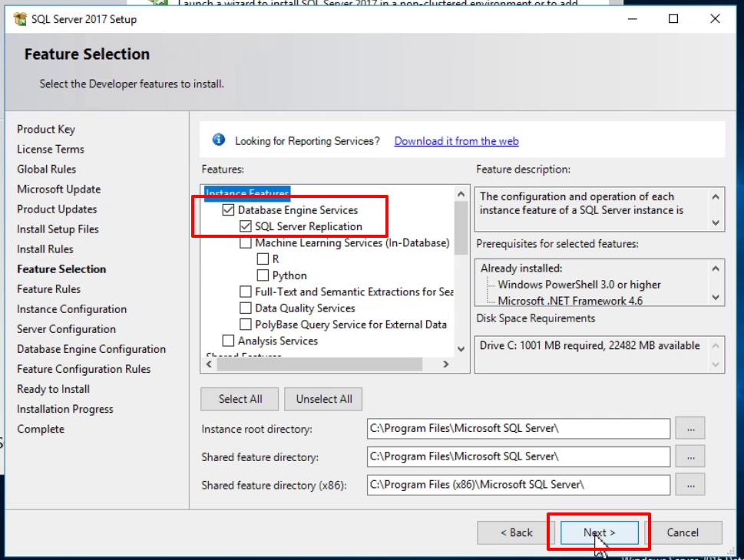Enable Machine Learning Services (In-Database)
The height and width of the screenshot is (560, 744).
(x=245, y=242)
